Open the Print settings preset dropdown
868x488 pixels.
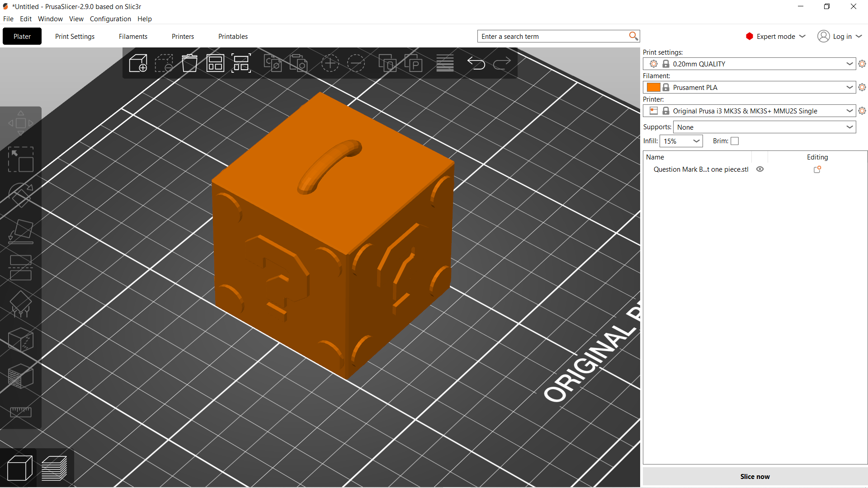pos(749,64)
